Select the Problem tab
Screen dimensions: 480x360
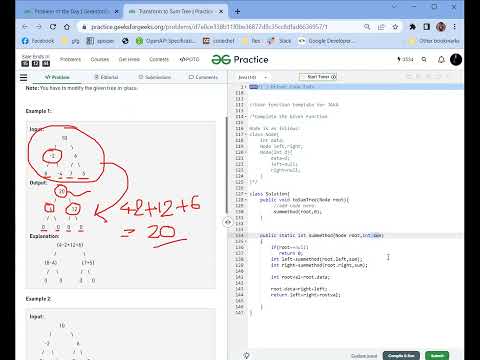[x=57, y=77]
